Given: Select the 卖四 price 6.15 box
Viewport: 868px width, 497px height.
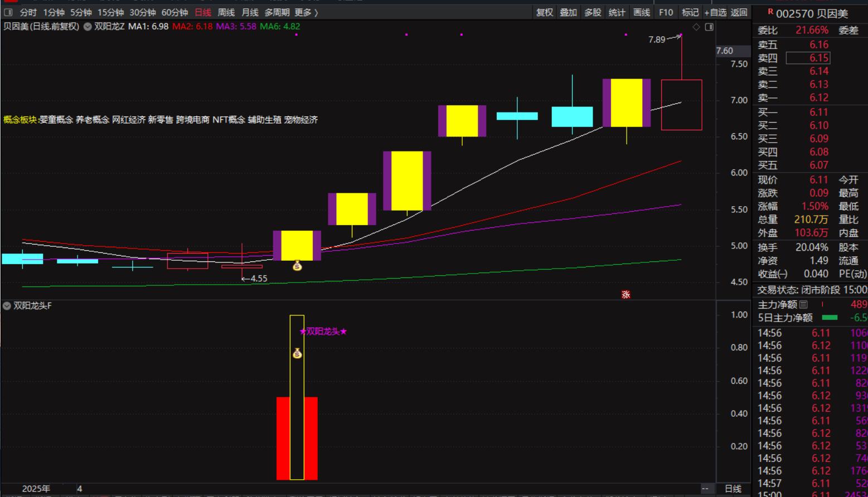Looking at the screenshot, I should (x=808, y=58).
